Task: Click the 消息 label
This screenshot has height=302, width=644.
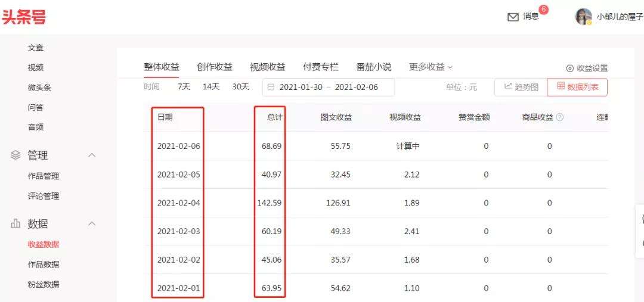Action: click(x=531, y=17)
